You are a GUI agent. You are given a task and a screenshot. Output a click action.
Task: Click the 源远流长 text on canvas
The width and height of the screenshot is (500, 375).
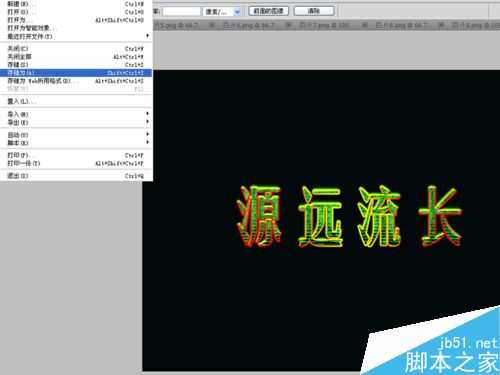pyautogui.click(x=349, y=216)
